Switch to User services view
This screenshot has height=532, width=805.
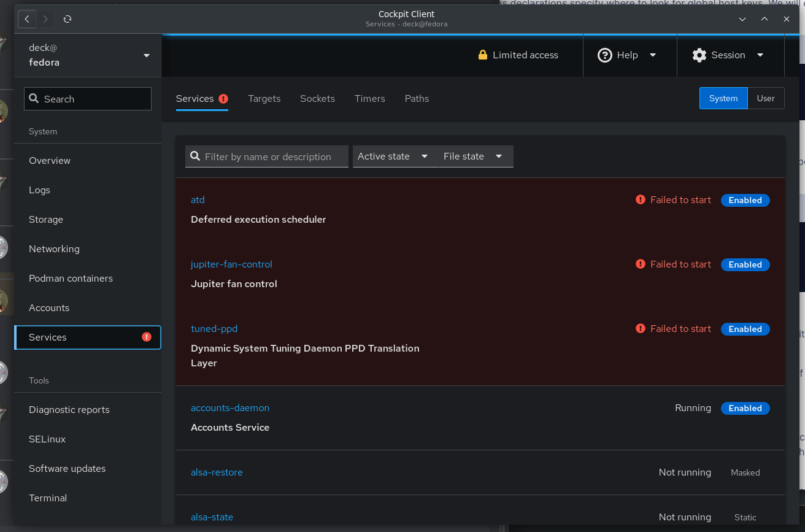[766, 98]
